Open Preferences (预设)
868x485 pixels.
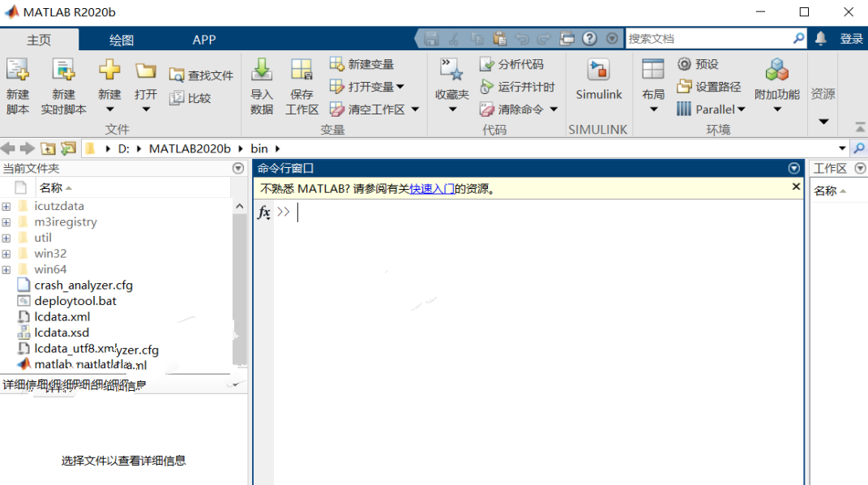pyautogui.click(x=698, y=64)
